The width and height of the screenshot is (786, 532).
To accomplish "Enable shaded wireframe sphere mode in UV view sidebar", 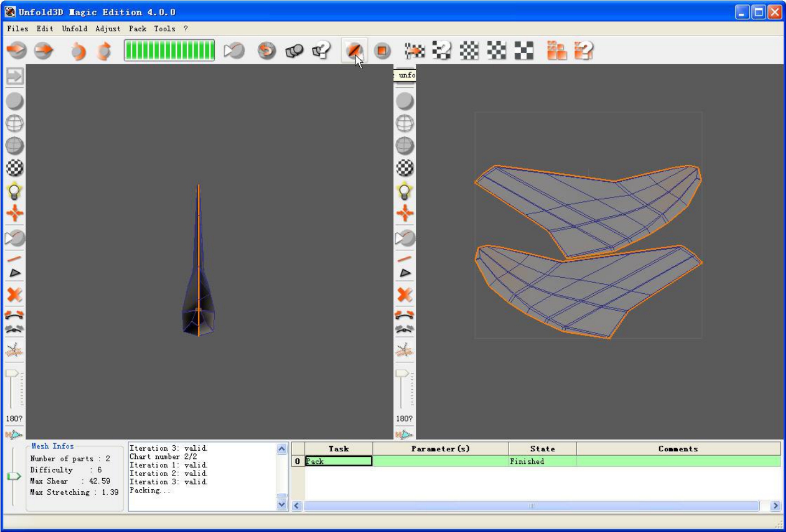I will click(405, 145).
